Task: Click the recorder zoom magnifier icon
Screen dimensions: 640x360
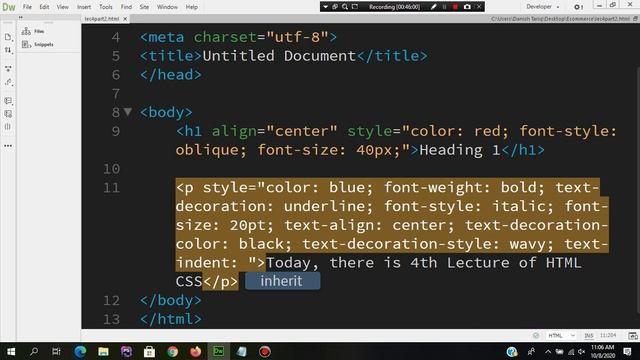Action: point(345,7)
